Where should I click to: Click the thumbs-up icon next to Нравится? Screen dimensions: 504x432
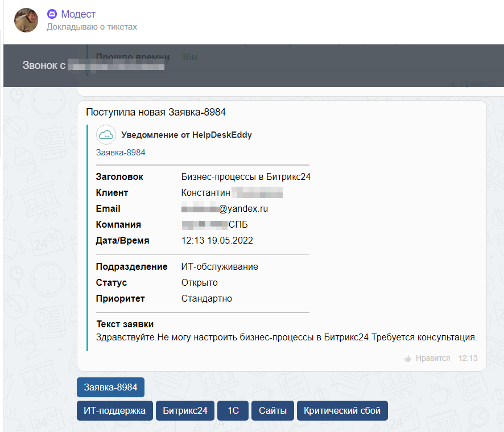[x=407, y=359]
